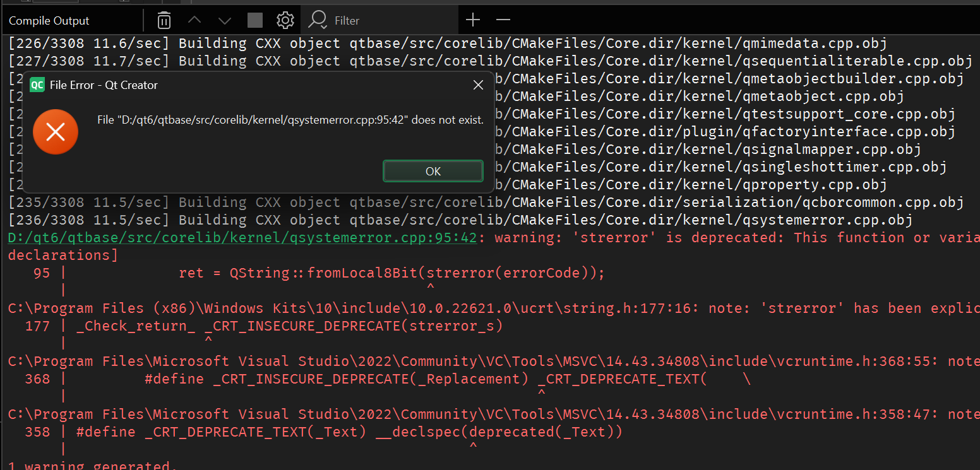Zoom in output with plus icon
Viewport: 980px width, 470px height.
473,20
